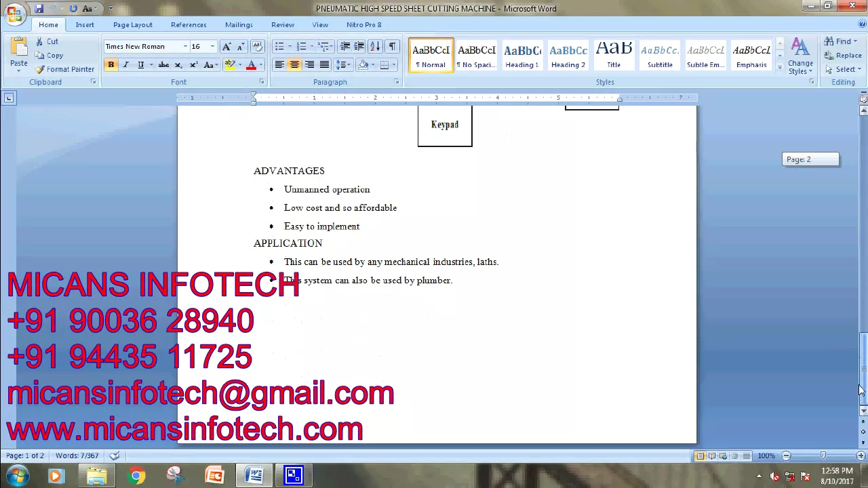The height and width of the screenshot is (488, 868).
Task: Toggle Italic formatting
Action: 125,65
